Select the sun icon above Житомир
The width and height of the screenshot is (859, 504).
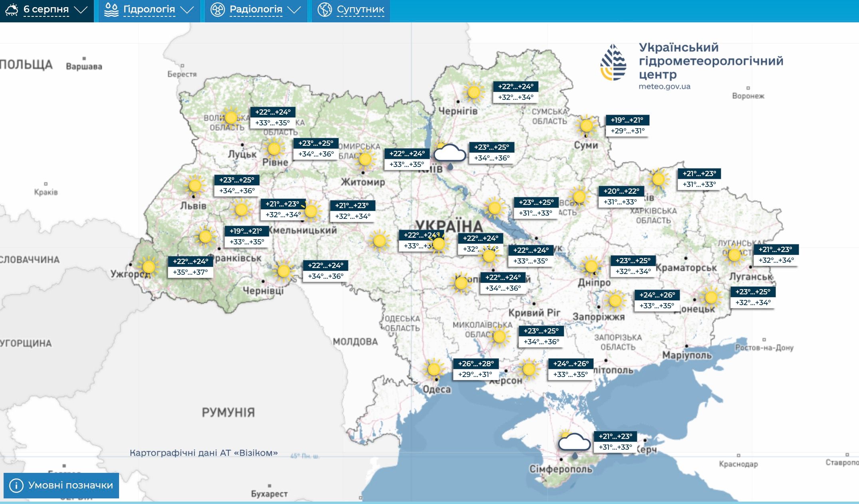(x=365, y=159)
